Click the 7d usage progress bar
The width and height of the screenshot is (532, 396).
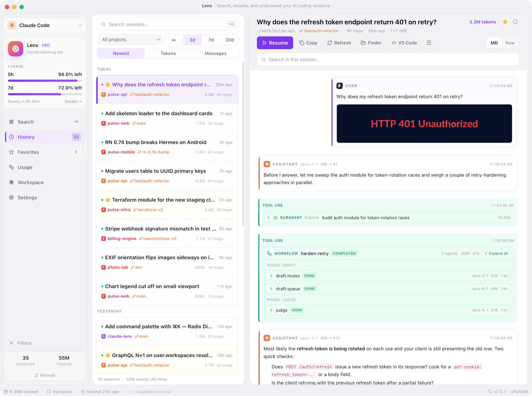pyautogui.click(x=45, y=94)
